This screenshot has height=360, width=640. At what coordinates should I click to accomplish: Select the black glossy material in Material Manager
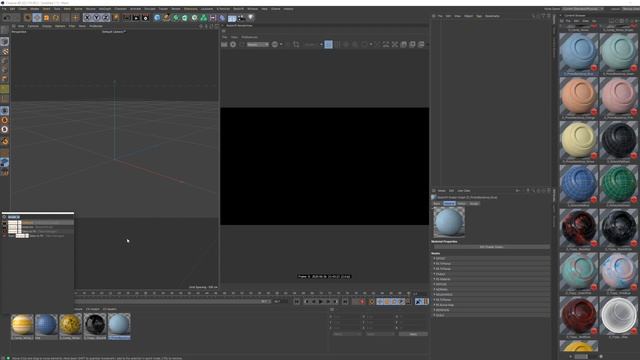[95, 324]
